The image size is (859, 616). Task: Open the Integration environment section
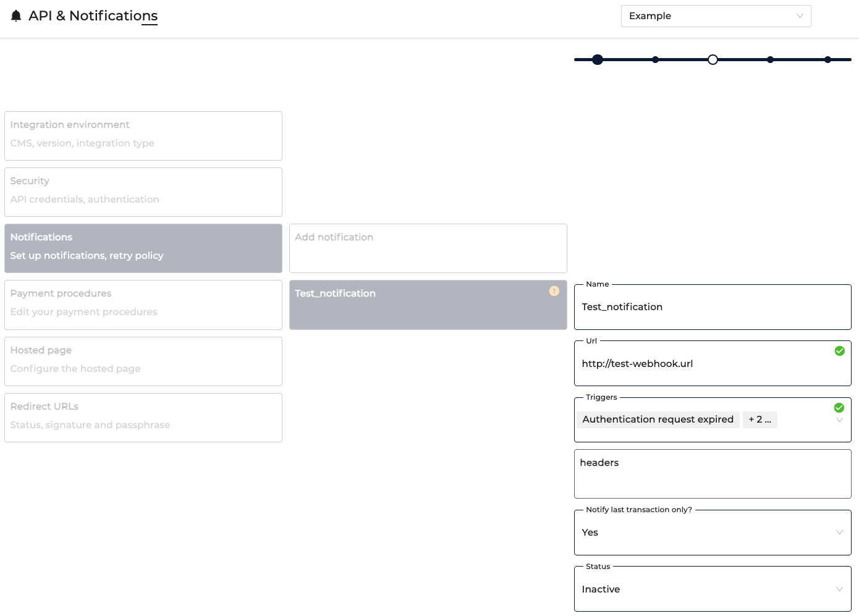point(143,136)
